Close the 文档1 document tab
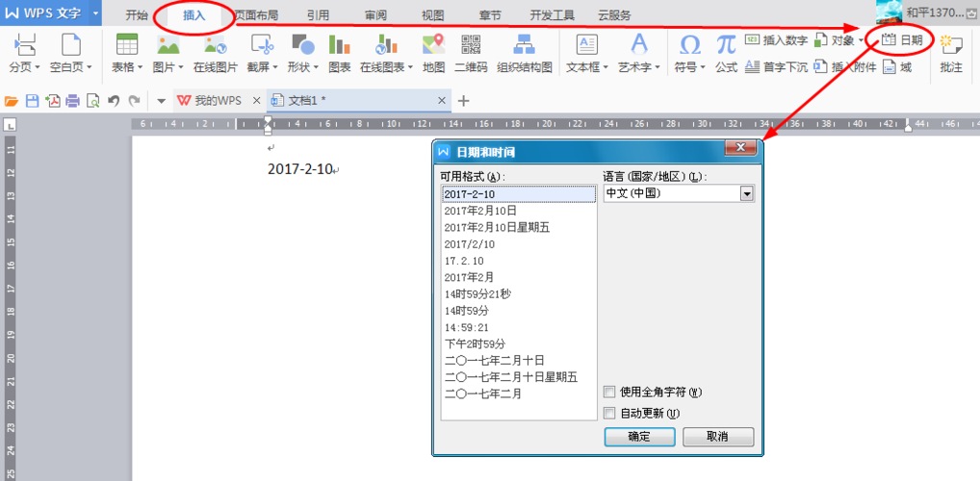This screenshot has height=481, width=980. [442, 101]
